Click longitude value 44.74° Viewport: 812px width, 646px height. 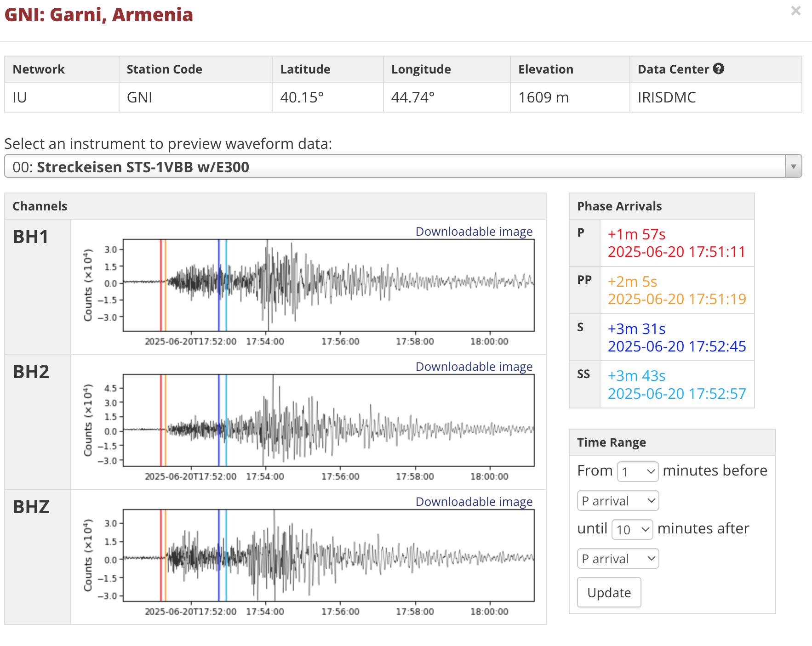pyautogui.click(x=413, y=97)
